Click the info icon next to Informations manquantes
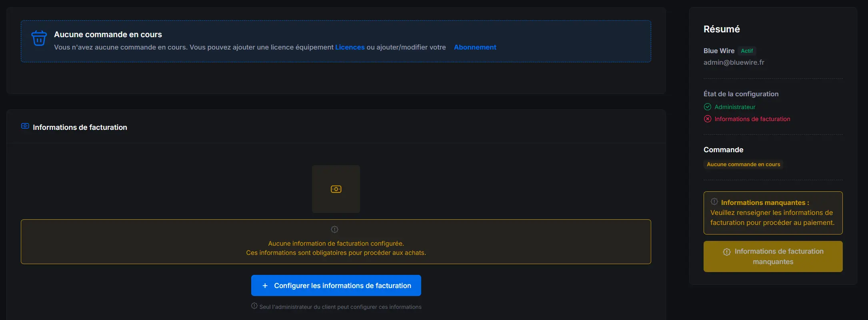 [x=714, y=202]
